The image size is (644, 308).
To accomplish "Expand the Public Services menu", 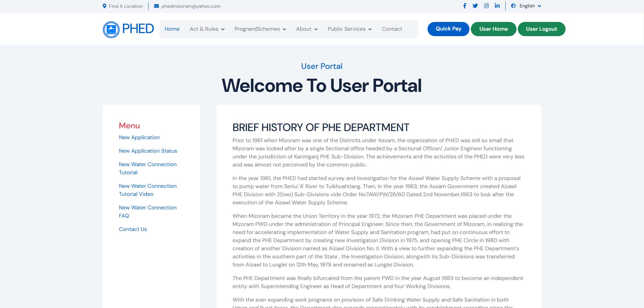I will [x=350, y=29].
